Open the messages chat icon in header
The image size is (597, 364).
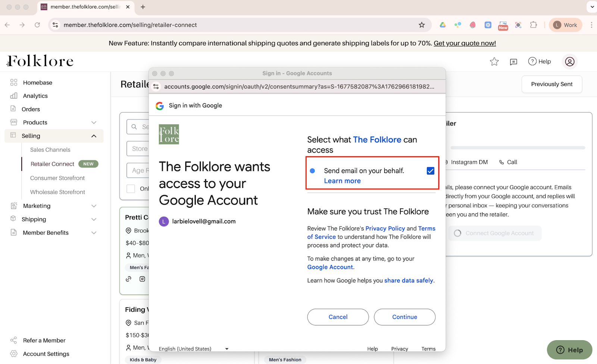click(x=513, y=62)
